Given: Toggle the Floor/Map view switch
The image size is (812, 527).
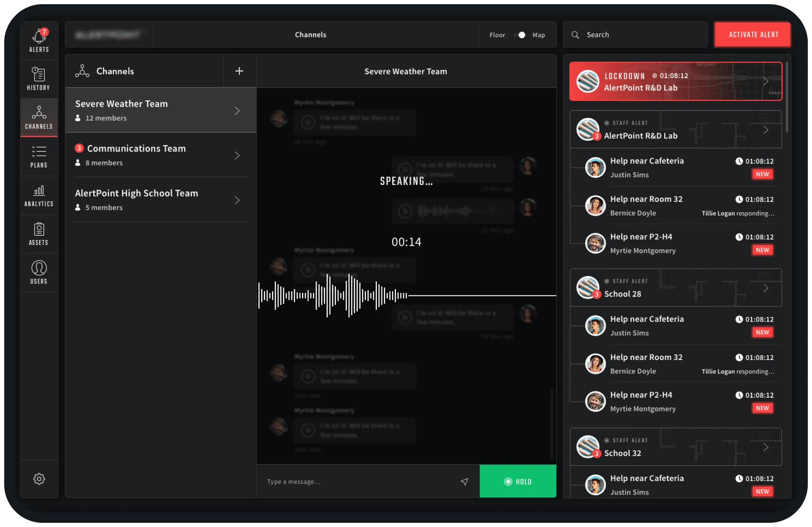Looking at the screenshot, I should pos(519,35).
